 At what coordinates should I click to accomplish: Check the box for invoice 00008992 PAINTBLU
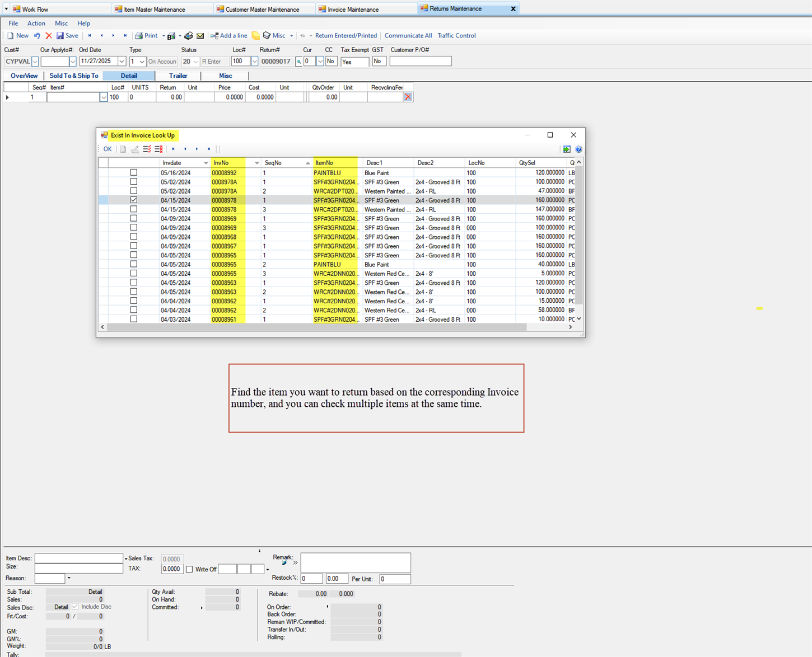point(133,173)
